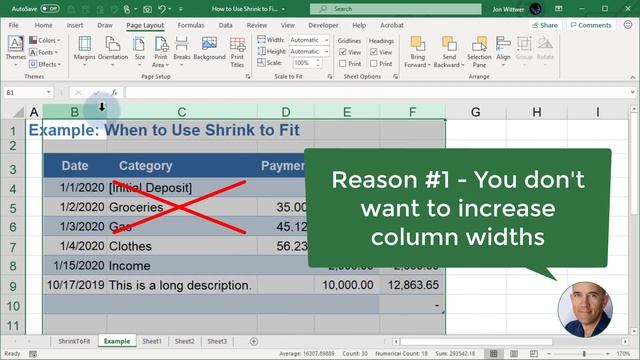Open the Sheet Options dialog launcher
This screenshot has width=640, height=360.
tap(395, 76)
